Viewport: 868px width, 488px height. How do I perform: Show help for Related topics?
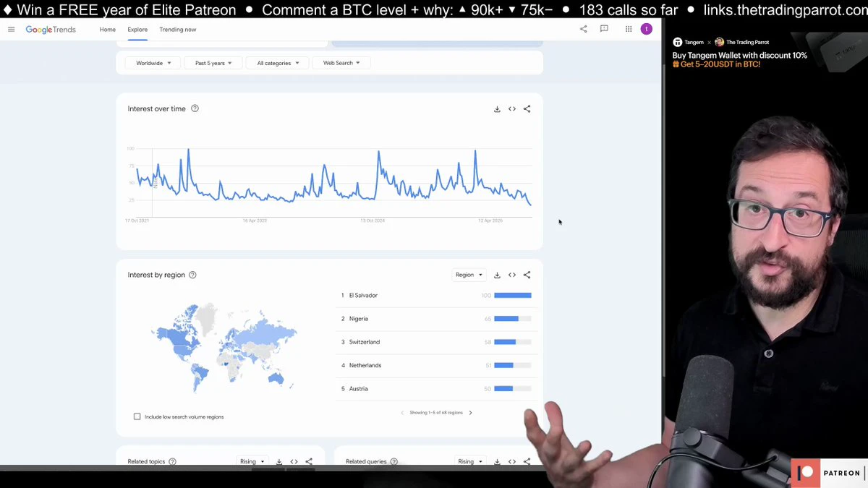172,461
